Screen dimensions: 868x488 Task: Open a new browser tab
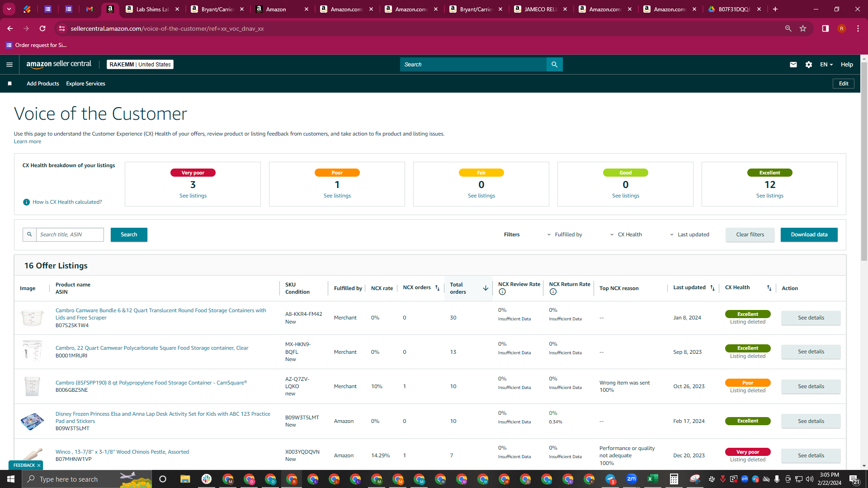775,9
